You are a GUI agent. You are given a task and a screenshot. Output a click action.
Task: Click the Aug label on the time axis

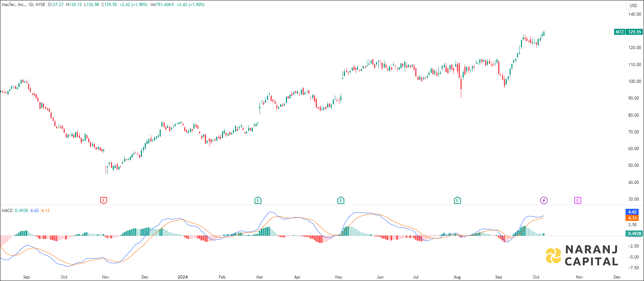tap(457, 277)
